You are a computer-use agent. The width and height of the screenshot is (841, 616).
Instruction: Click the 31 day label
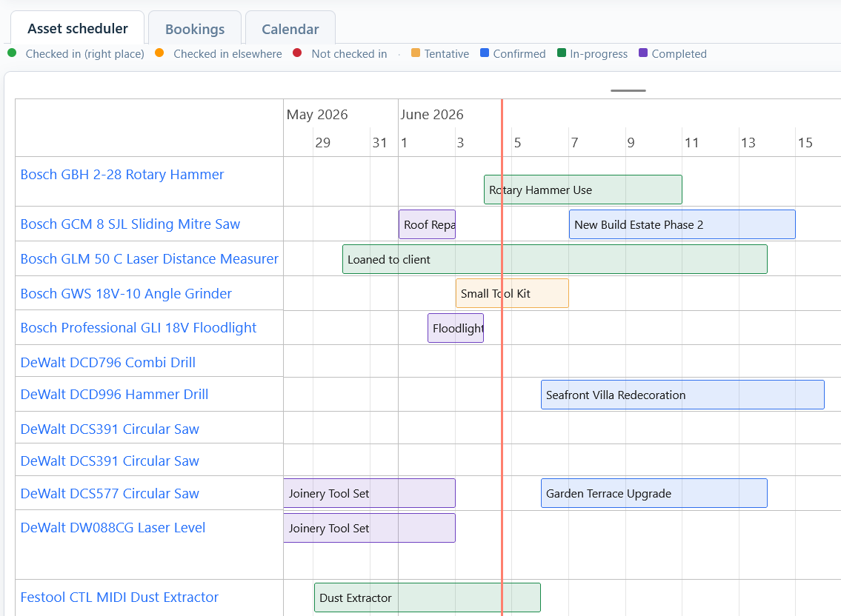tap(379, 143)
